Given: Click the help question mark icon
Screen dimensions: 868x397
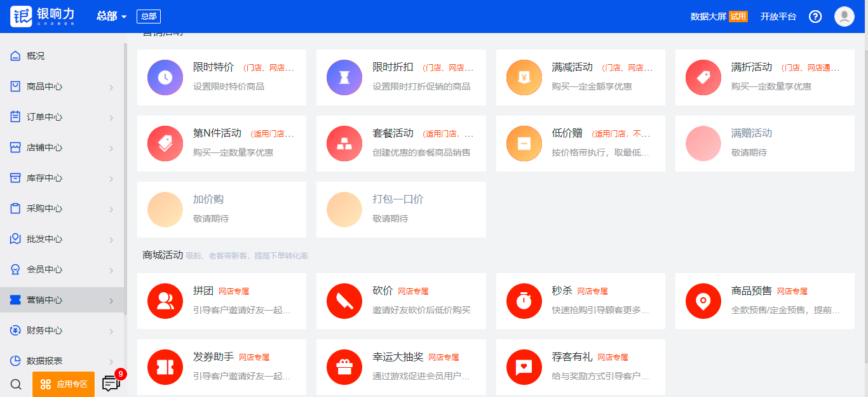Looking at the screenshot, I should 815,17.
